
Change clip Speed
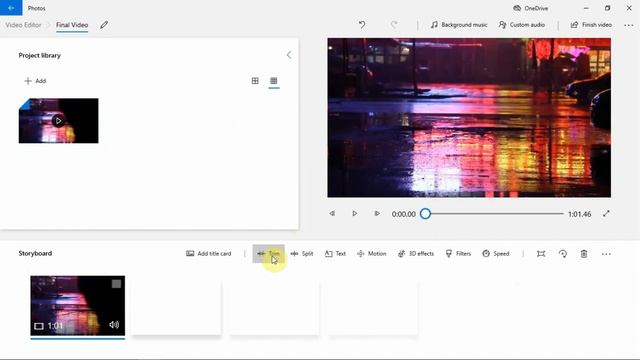[x=496, y=253]
